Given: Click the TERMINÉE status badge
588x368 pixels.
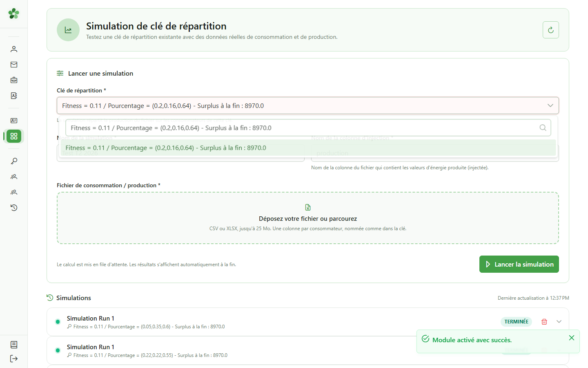Looking at the screenshot, I should tap(516, 322).
